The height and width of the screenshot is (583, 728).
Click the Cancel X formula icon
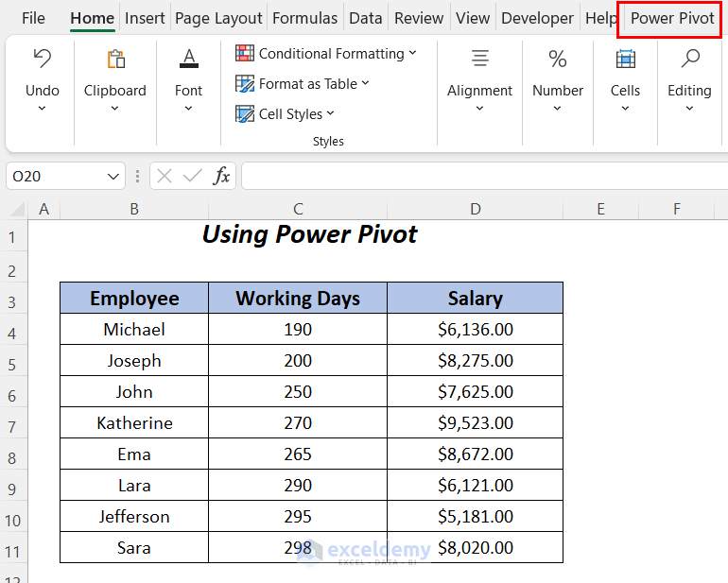pyautogui.click(x=165, y=176)
